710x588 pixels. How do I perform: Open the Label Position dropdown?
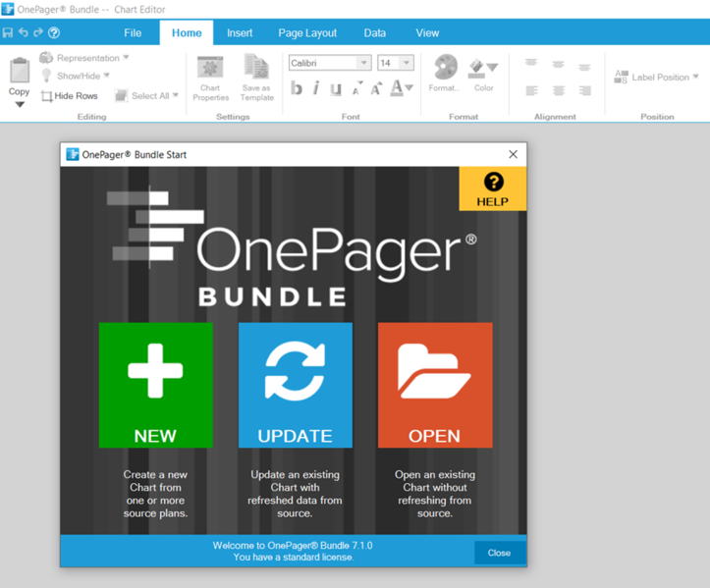656,77
